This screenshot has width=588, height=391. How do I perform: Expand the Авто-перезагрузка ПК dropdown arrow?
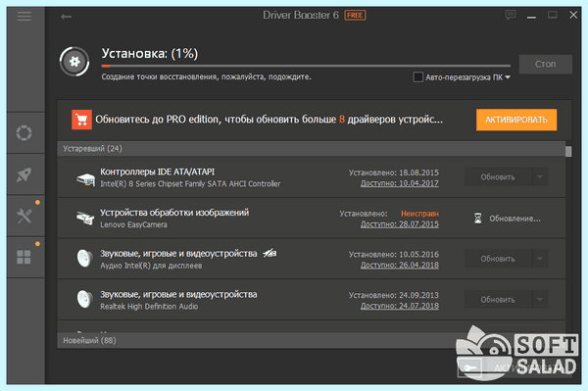pos(508,77)
